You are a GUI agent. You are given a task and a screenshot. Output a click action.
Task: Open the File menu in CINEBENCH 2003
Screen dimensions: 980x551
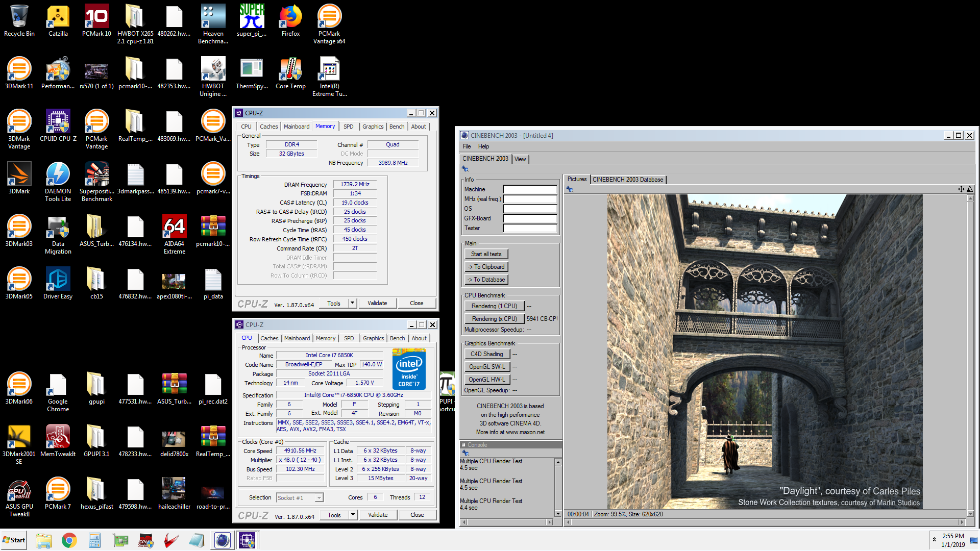467,146
